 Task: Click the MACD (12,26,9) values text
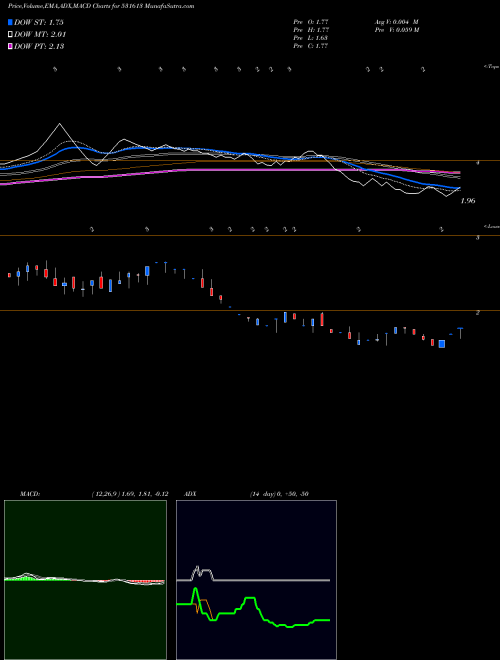[130, 494]
